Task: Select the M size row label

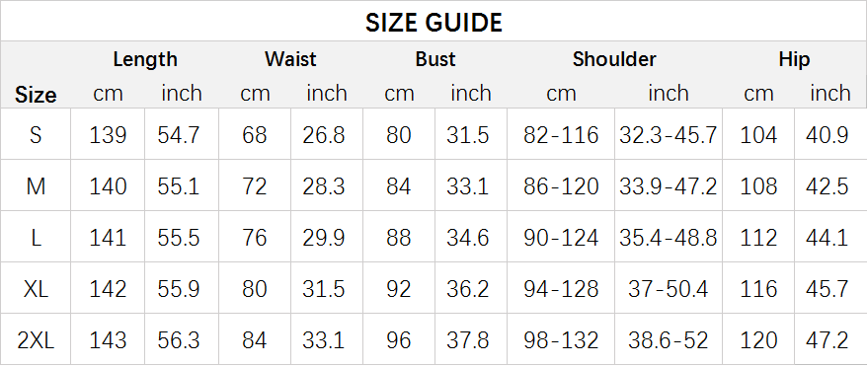Action: pyautogui.click(x=36, y=185)
